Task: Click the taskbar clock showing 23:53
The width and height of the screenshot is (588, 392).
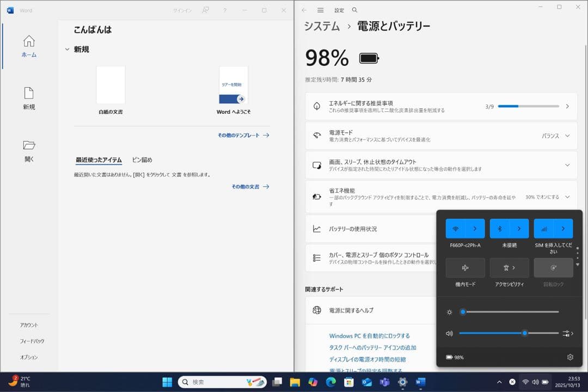Action: 567,382
